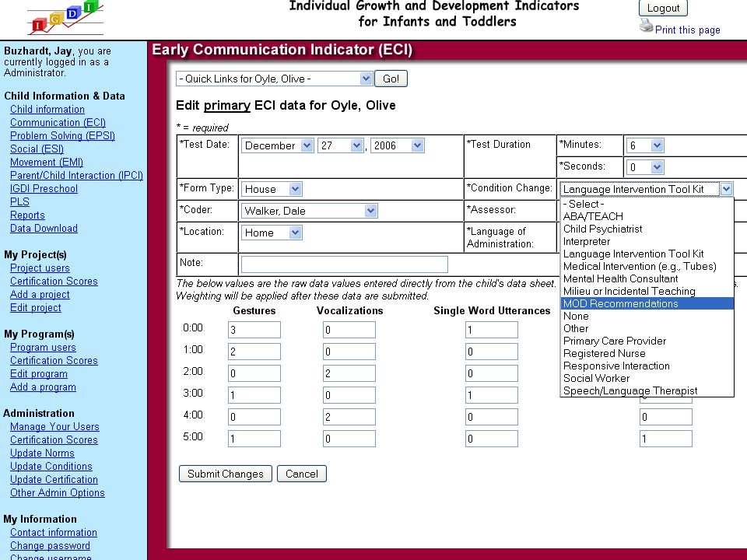Click the printer icon next to Print this page
The width and height of the screenshot is (747, 560).
[x=647, y=25]
